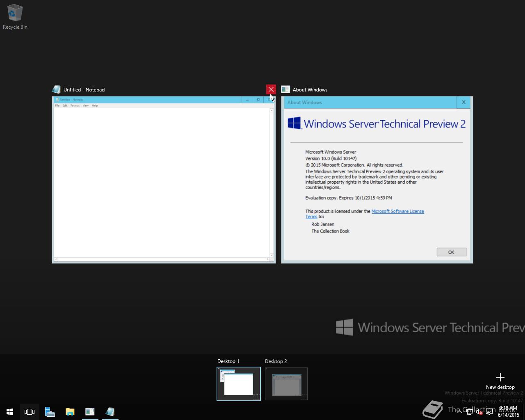Open the Recycle Bin desktop icon
The width and height of the screenshot is (525, 420).
point(15,17)
